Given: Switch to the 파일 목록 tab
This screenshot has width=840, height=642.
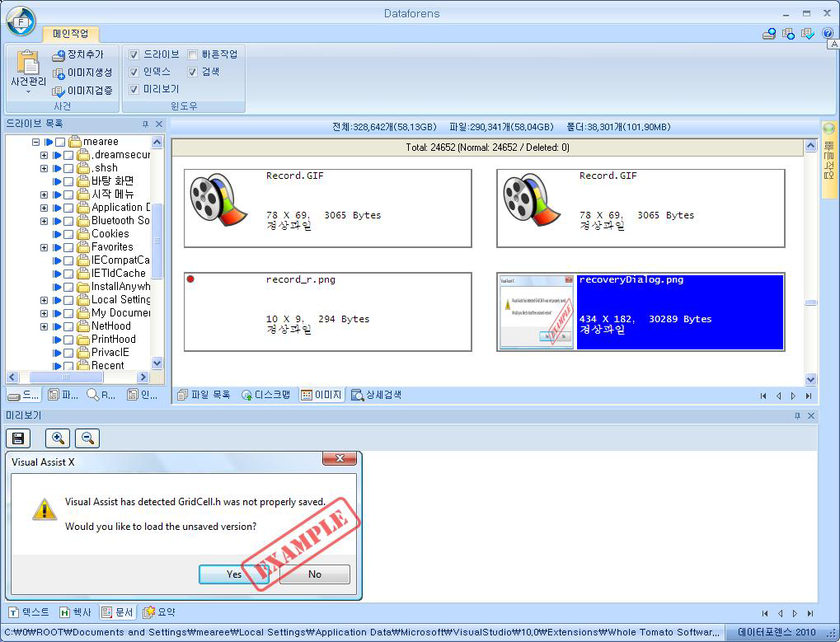Looking at the screenshot, I should click(204, 395).
